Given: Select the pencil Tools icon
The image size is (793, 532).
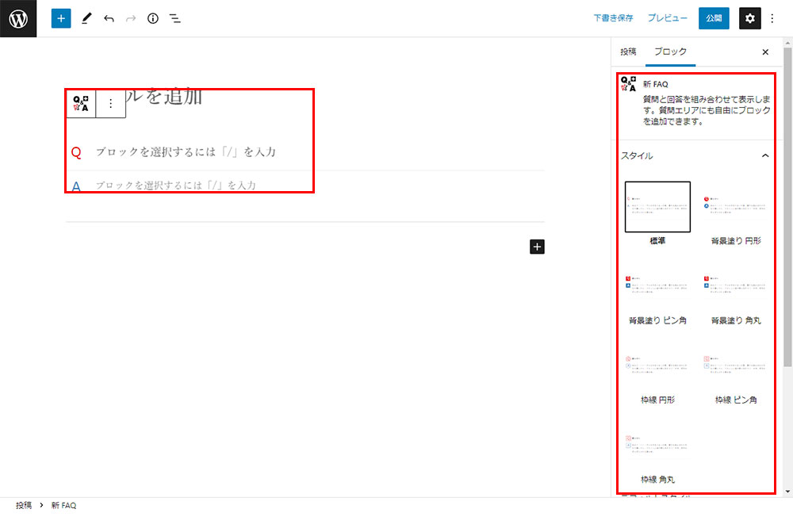Looking at the screenshot, I should (86, 18).
